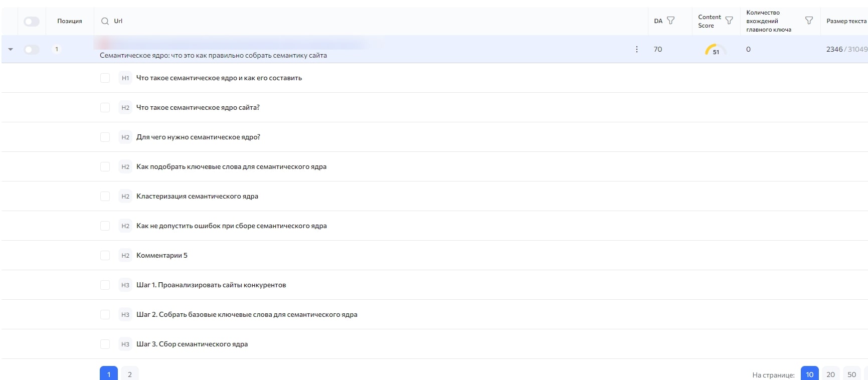Select 50 items per page

(x=851, y=374)
